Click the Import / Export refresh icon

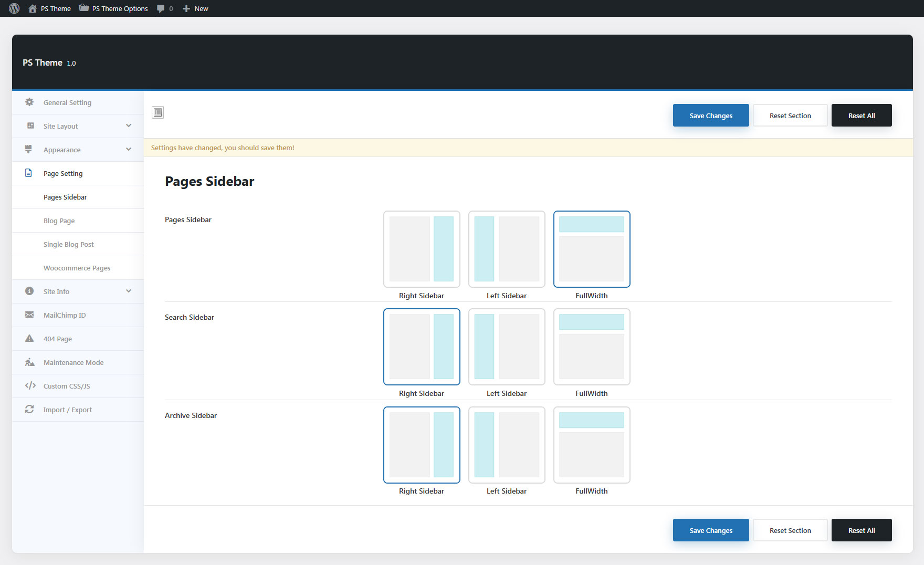(x=29, y=410)
